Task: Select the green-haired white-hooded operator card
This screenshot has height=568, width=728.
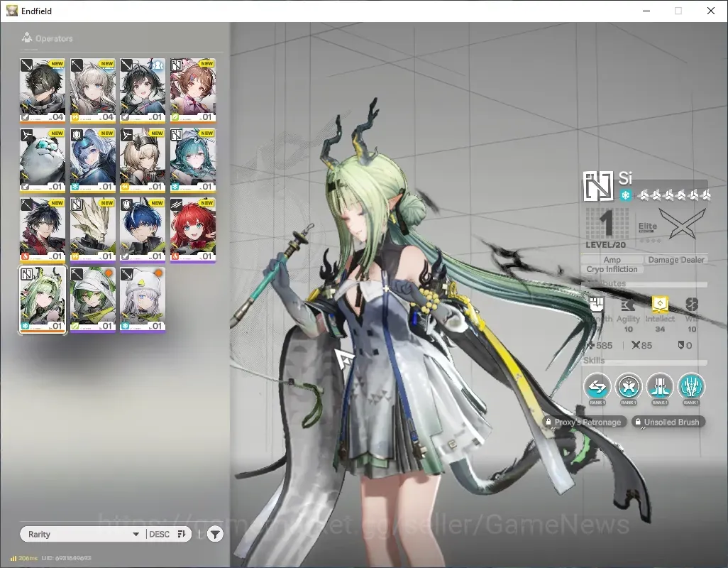Action: click(93, 300)
